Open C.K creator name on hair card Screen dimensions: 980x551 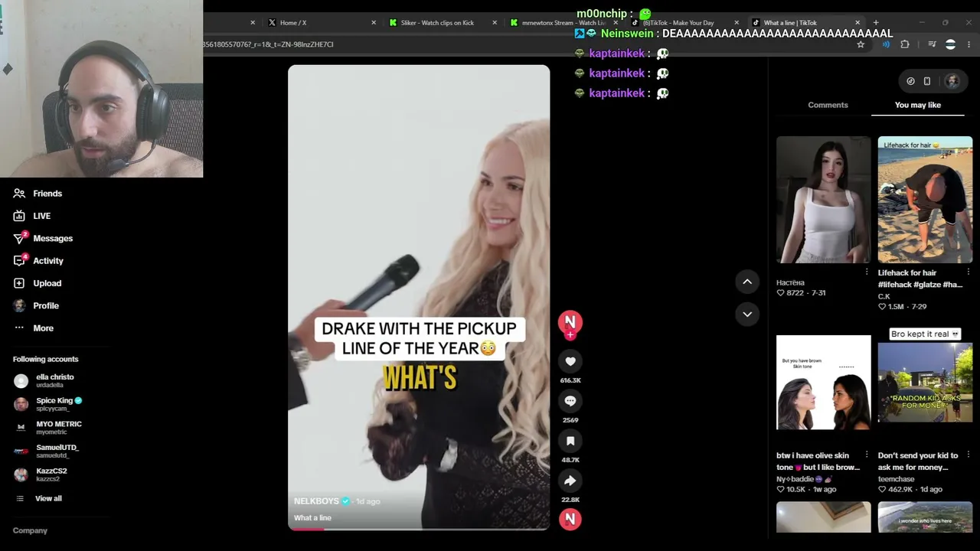coord(884,296)
